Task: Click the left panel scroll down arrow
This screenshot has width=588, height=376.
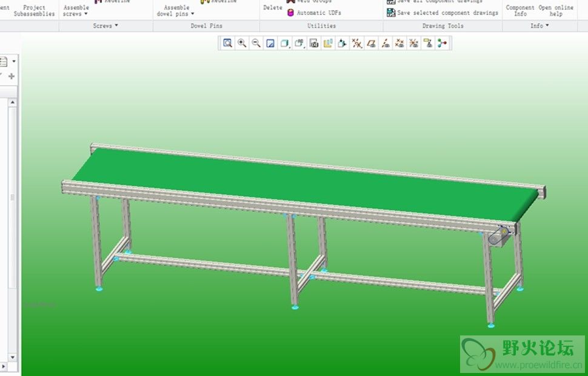Action: tap(12, 357)
